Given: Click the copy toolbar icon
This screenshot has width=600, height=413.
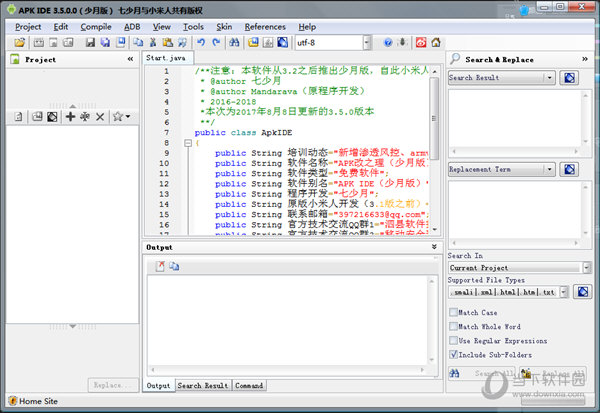Looking at the screenshot, I should coord(138,42).
